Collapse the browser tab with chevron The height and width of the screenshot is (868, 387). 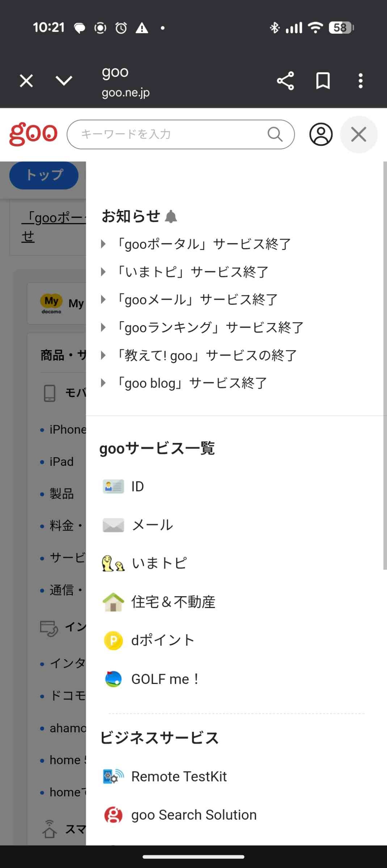pos(64,81)
